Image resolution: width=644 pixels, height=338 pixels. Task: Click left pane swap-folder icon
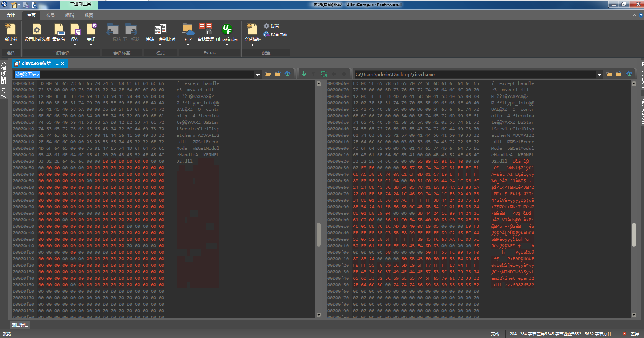(278, 74)
